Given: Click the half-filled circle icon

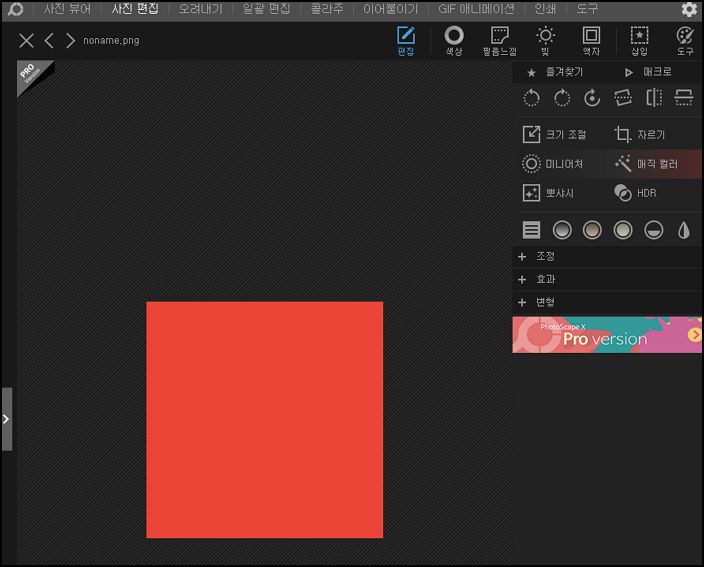Looking at the screenshot, I should pyautogui.click(x=653, y=230).
